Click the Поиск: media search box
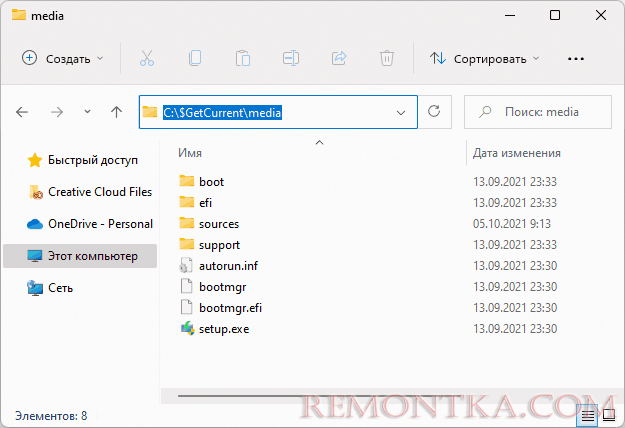The image size is (625, 428). (x=538, y=112)
